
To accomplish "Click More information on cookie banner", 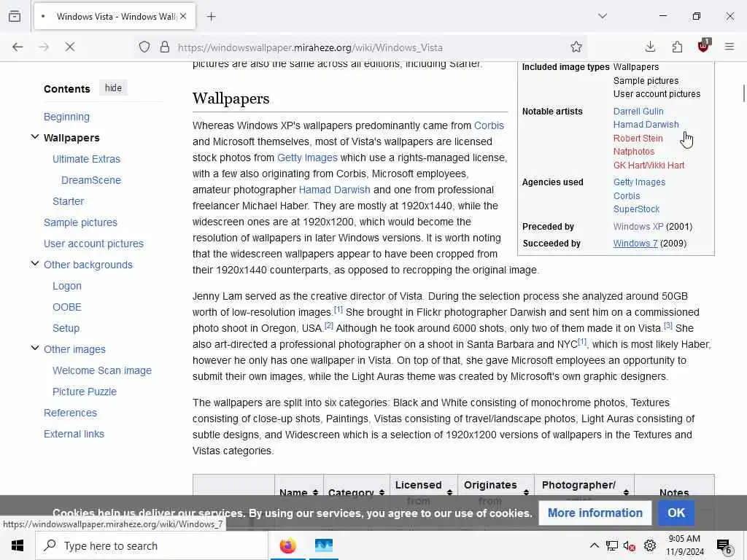I will pyautogui.click(x=595, y=513).
